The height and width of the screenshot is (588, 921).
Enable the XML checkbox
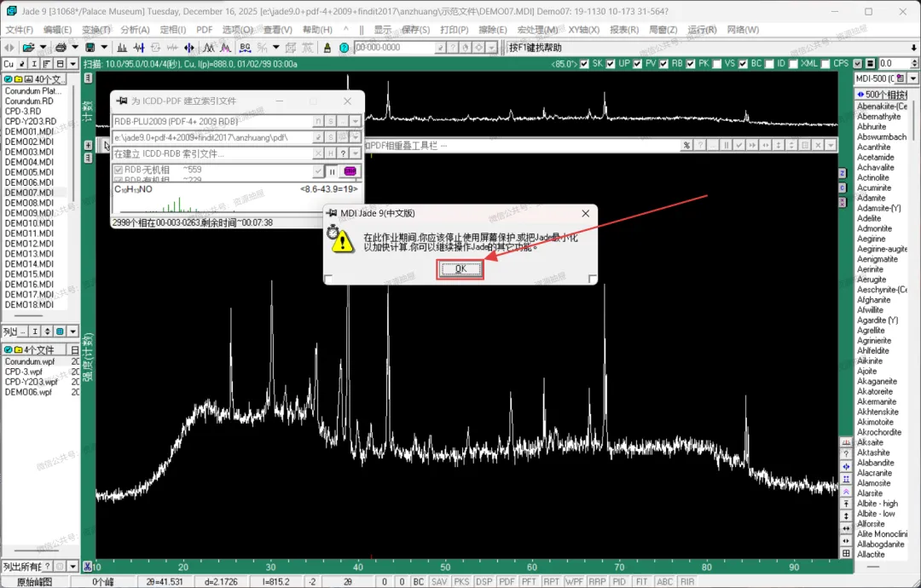point(794,63)
